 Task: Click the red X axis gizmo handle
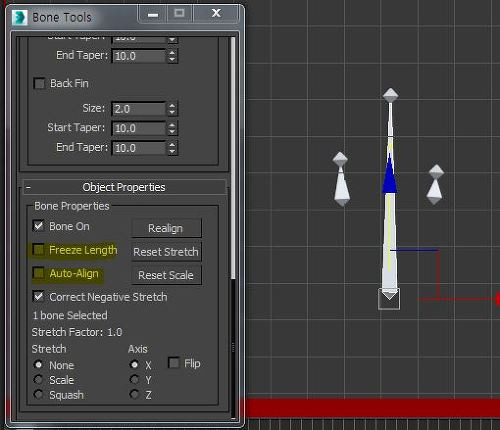pyautogui.click(x=497, y=299)
